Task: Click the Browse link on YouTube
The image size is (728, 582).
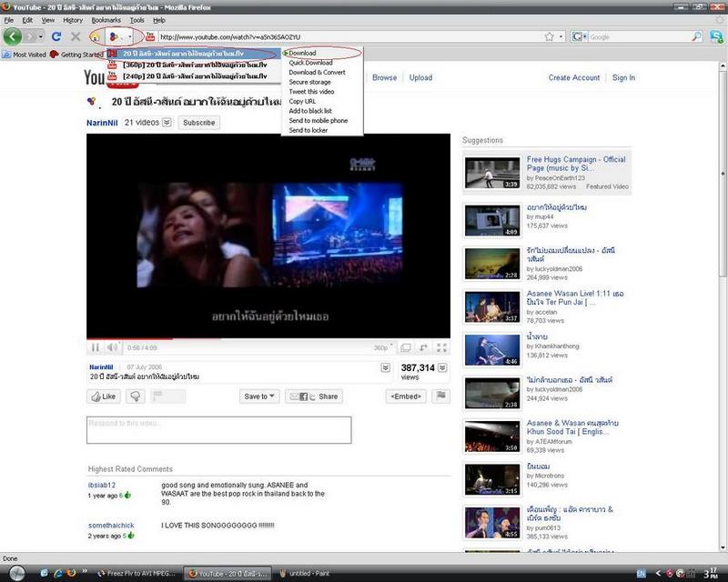Action: 384,77
